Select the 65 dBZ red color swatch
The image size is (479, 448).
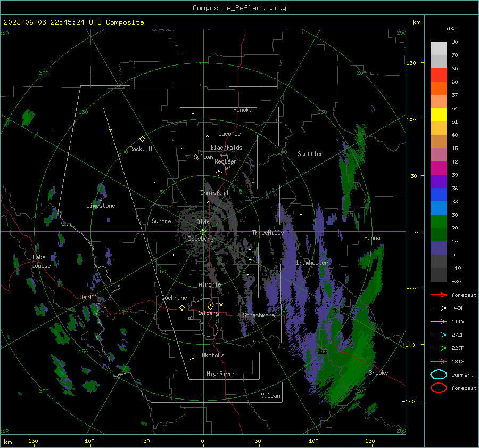tap(439, 75)
